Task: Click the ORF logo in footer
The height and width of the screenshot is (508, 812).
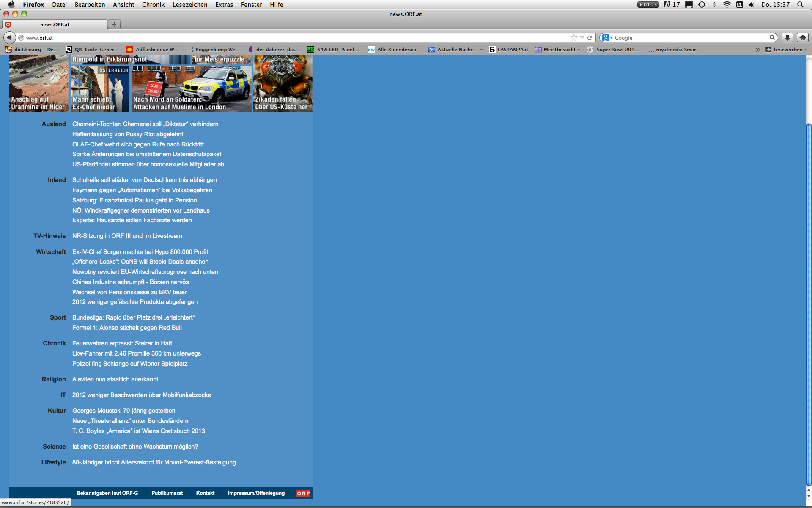Action: [303, 494]
